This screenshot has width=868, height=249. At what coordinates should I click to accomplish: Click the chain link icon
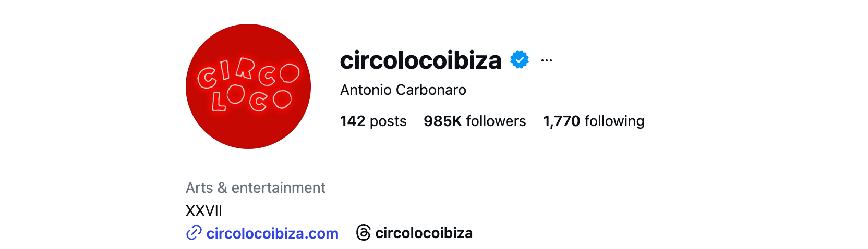(194, 233)
